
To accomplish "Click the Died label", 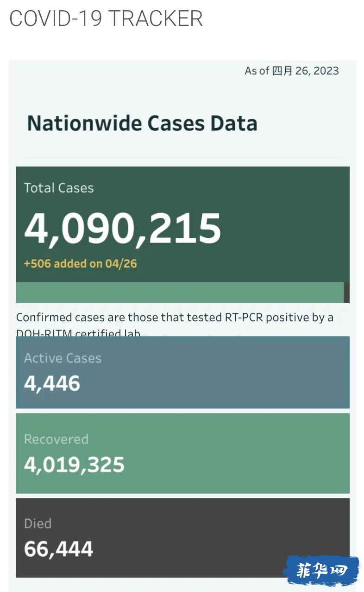I will coord(38,523).
